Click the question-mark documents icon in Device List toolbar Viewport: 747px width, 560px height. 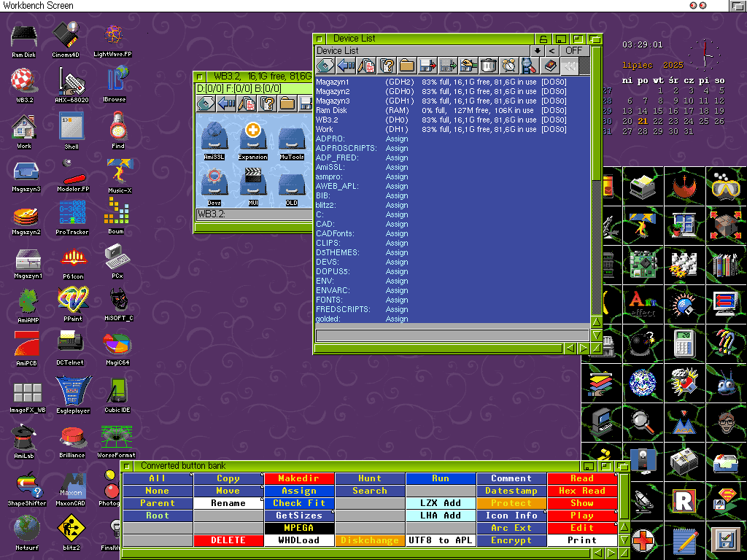coord(387,66)
